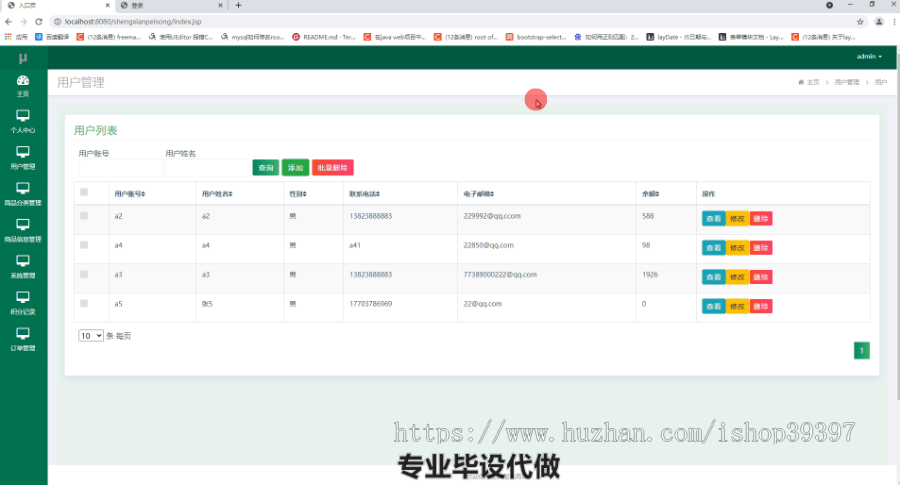Click 删除 for user a5
The image size is (900, 485).
click(x=761, y=306)
